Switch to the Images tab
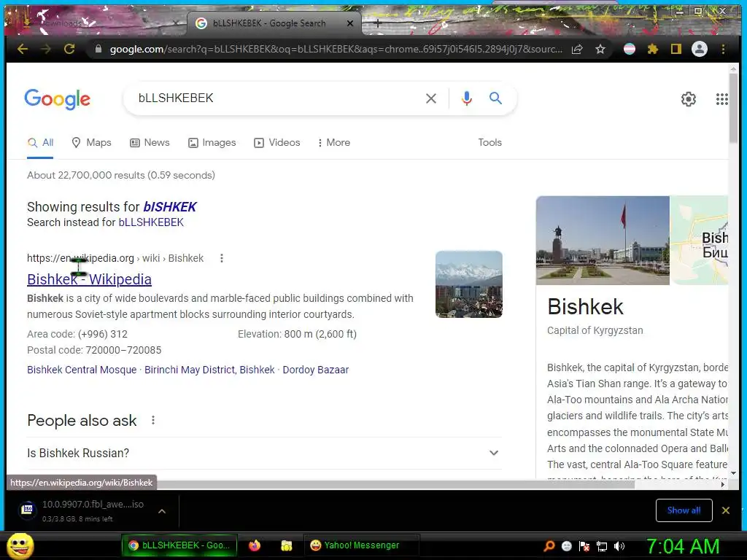747x560 pixels. pos(212,142)
